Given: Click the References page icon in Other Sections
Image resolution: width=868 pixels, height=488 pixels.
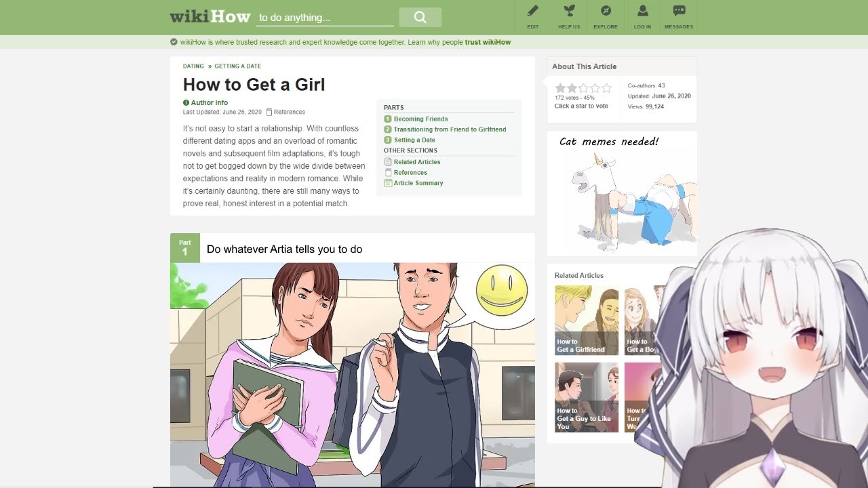Looking at the screenshot, I should coord(388,173).
